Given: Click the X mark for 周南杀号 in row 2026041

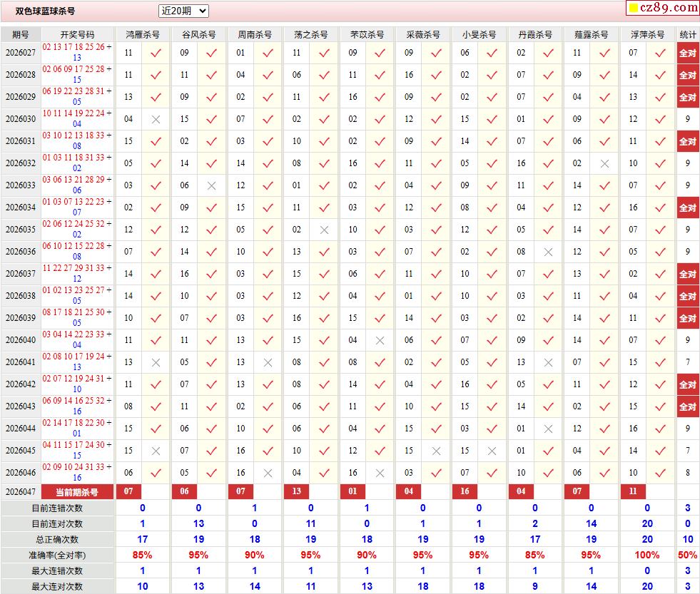Looking at the screenshot, I should coord(268,362).
